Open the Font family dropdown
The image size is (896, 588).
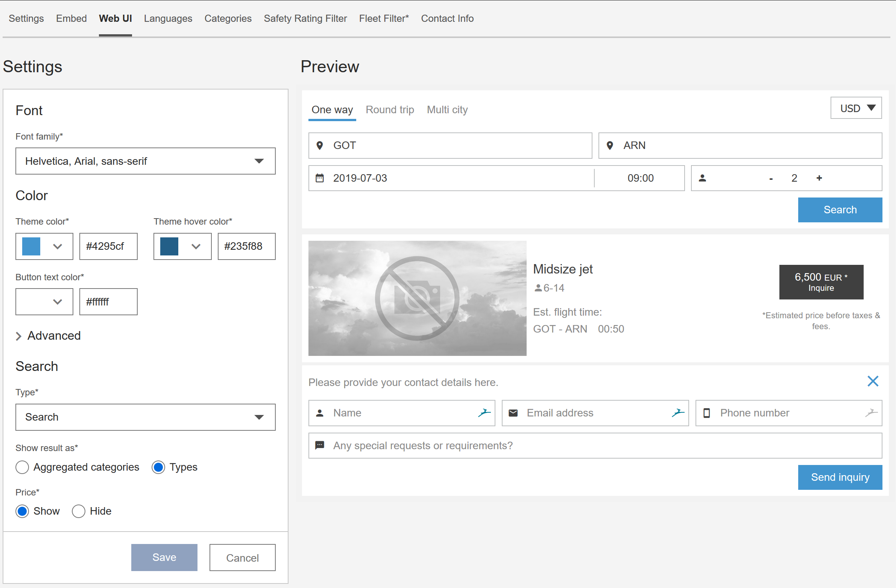point(145,161)
